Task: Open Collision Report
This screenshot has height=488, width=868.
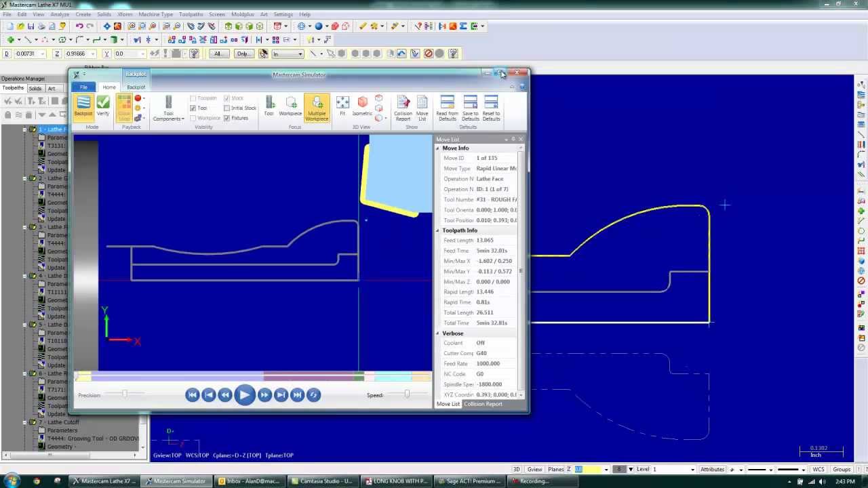Action: pos(403,108)
